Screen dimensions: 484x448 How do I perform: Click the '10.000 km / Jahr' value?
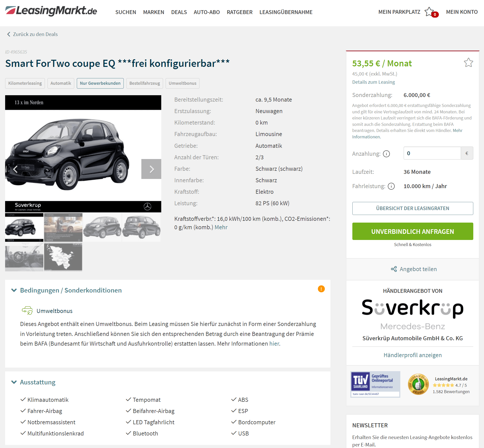[x=425, y=186]
